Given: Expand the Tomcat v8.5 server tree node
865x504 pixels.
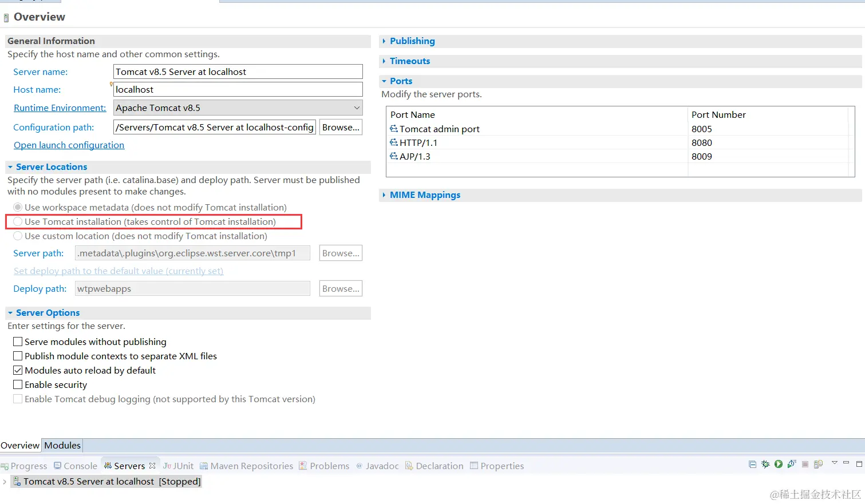Looking at the screenshot, I should click(x=5, y=482).
